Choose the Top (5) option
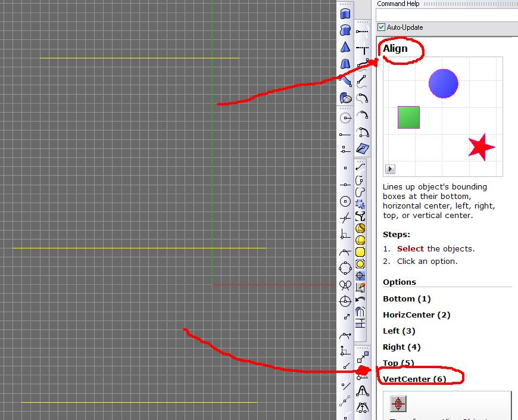Viewport: 518px width, 420px height. [x=398, y=363]
